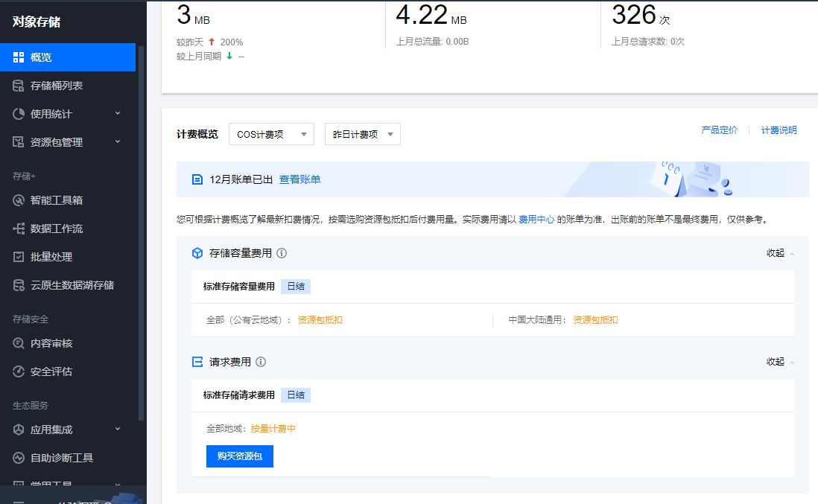Click the 购买资源包 button
Screen dimensions: 818x504
(239, 456)
